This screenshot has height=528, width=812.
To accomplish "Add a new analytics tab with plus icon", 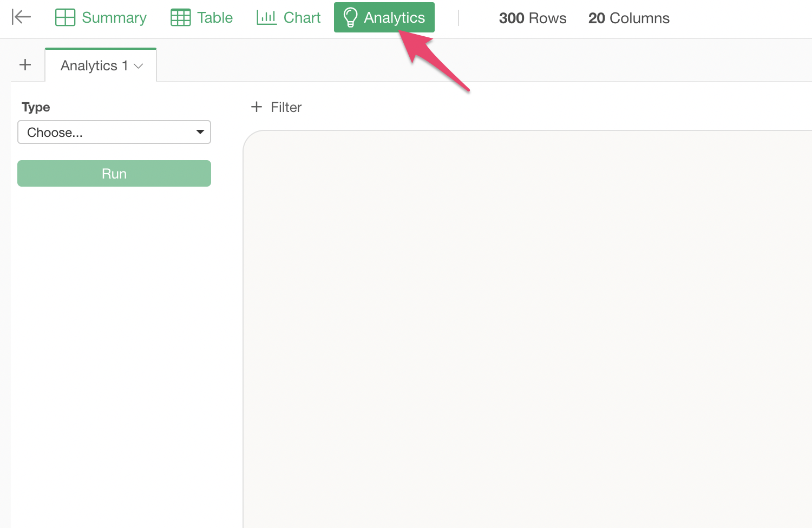I will [x=25, y=65].
